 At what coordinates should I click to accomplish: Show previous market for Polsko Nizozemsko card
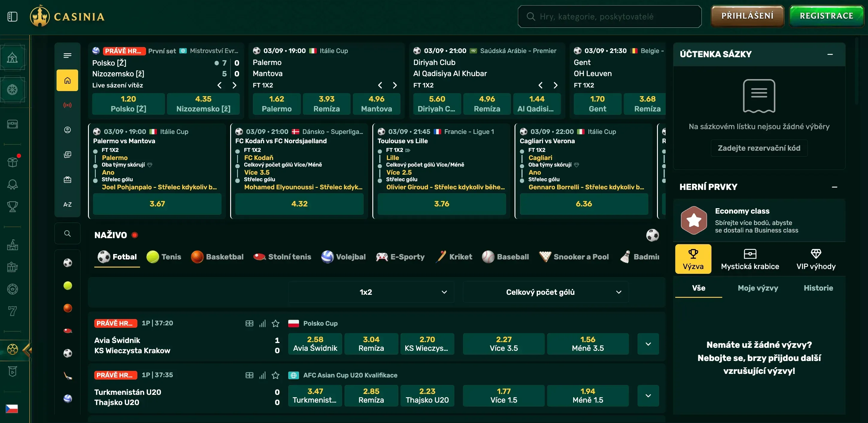pos(219,85)
